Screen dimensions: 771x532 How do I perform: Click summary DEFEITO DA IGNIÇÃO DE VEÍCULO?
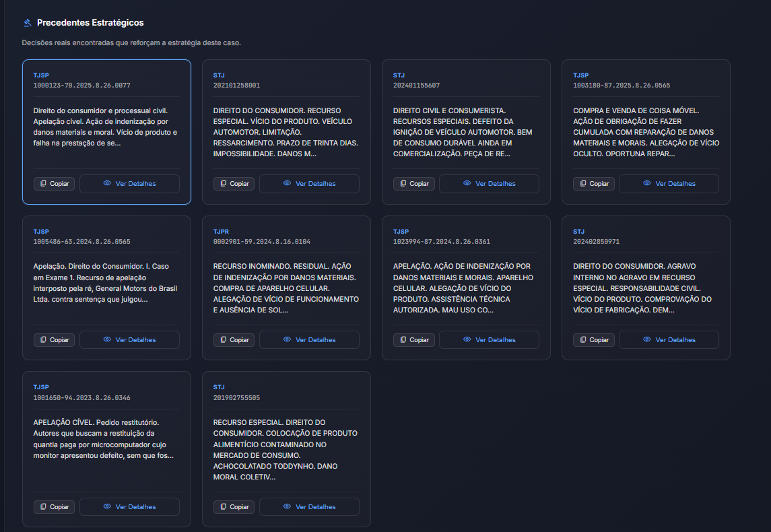pyautogui.click(x=463, y=132)
